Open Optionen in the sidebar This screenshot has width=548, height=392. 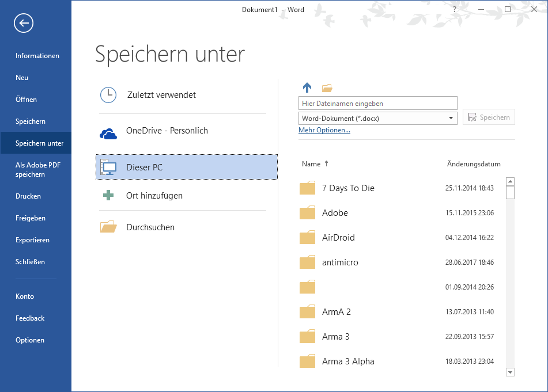[30, 340]
